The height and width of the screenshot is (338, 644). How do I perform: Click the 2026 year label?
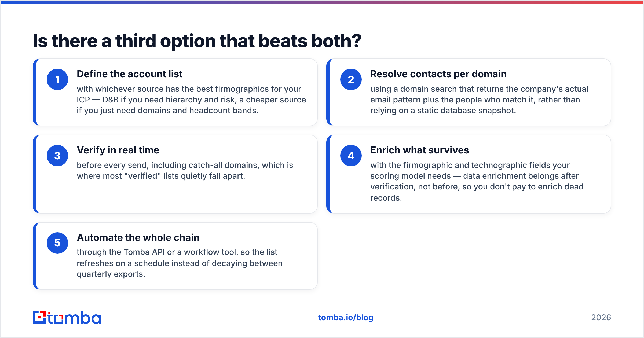[601, 318]
